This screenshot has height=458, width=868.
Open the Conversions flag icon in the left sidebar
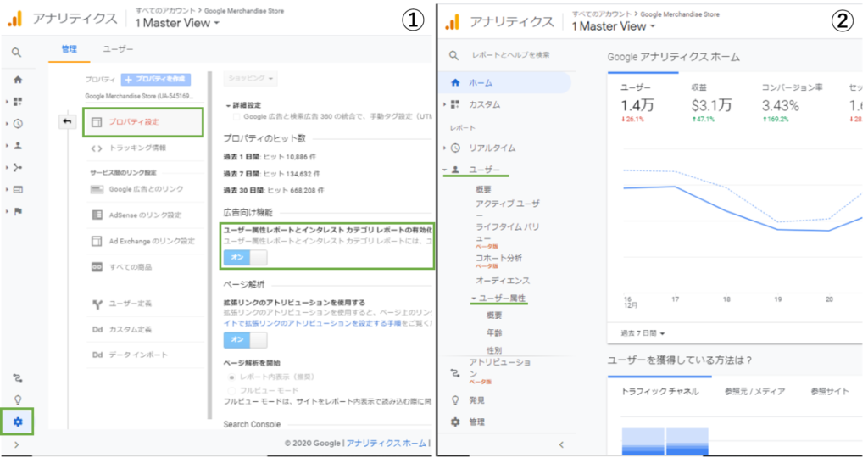[x=18, y=211]
